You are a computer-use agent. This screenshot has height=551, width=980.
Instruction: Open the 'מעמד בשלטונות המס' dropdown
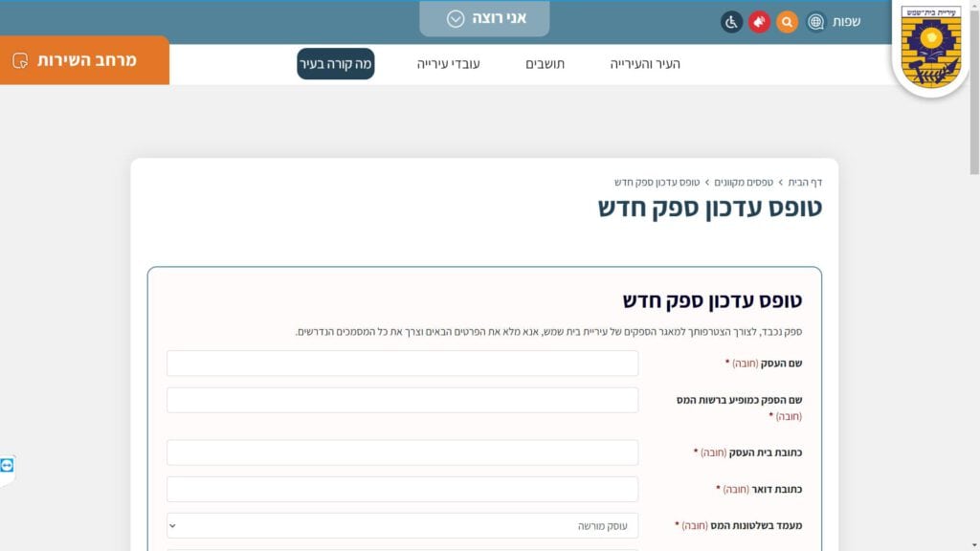402,525
